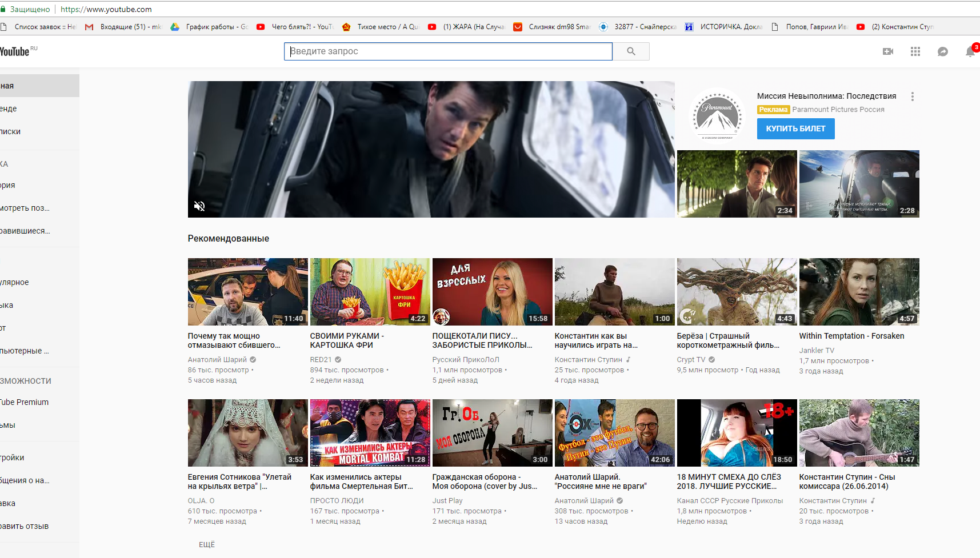Open the Слизняк dm98 bookmark

553,27
